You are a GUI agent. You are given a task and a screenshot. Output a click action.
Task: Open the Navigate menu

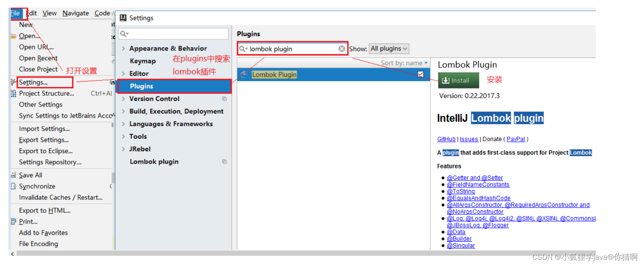coord(76,13)
